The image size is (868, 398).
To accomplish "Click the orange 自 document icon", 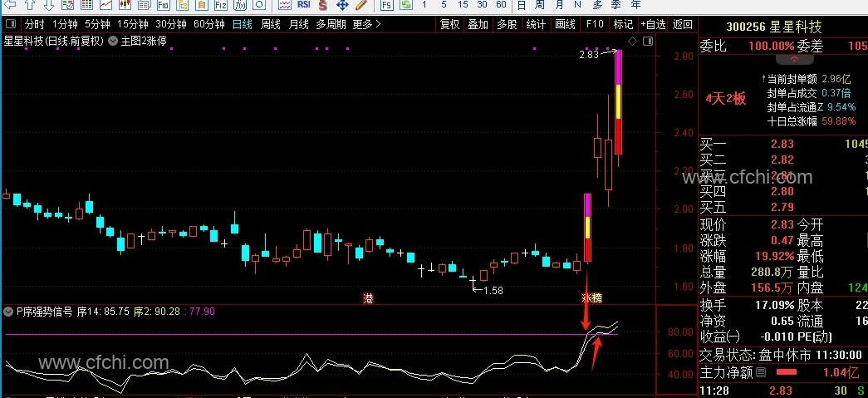I will click(202, 5).
